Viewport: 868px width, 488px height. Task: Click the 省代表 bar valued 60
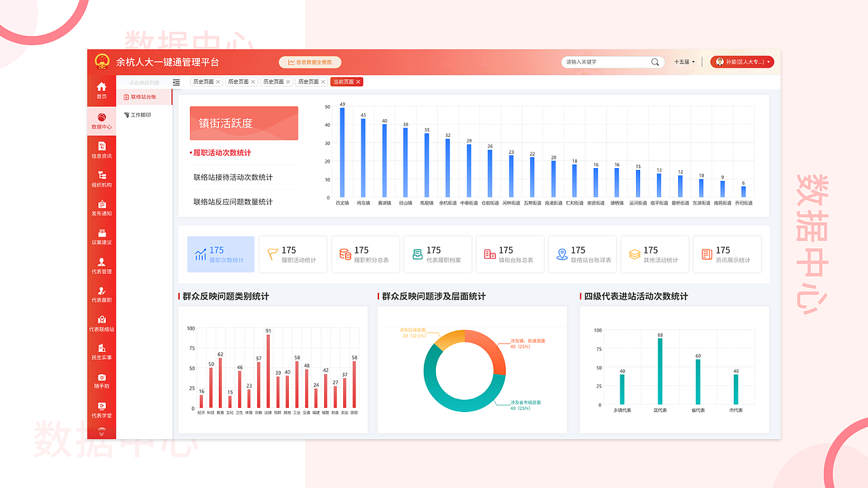pos(698,382)
